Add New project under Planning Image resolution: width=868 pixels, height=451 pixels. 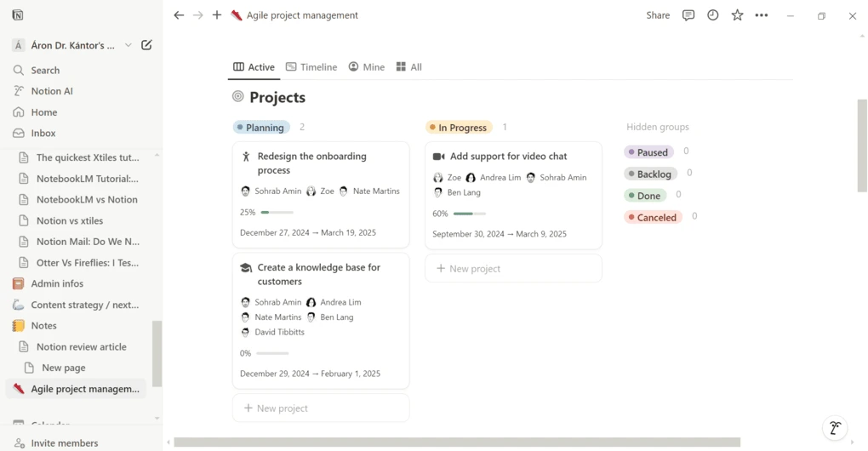point(321,408)
